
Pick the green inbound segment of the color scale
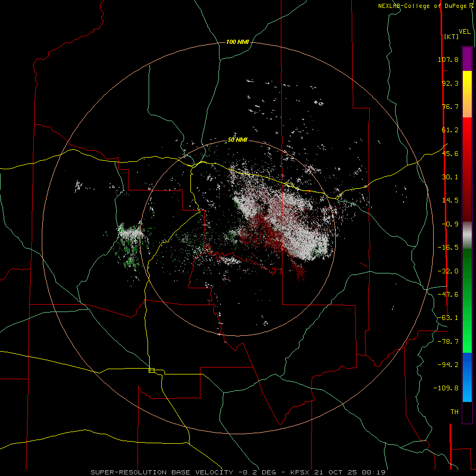[x=467, y=300]
